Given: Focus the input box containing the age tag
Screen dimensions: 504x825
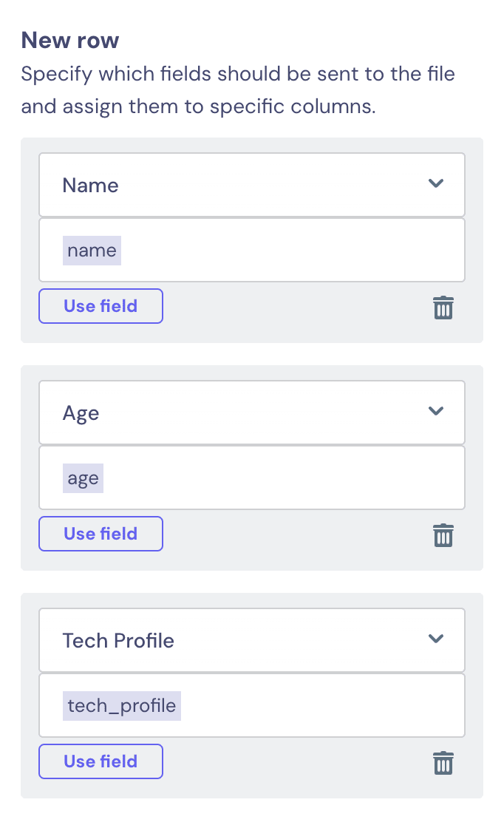Looking at the screenshot, I should coord(252,478).
